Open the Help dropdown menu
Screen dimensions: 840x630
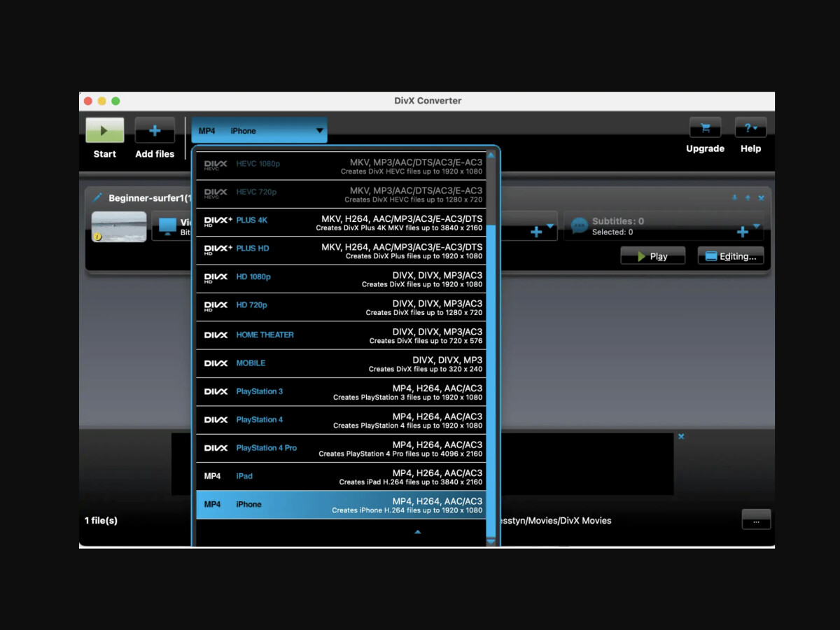click(750, 128)
